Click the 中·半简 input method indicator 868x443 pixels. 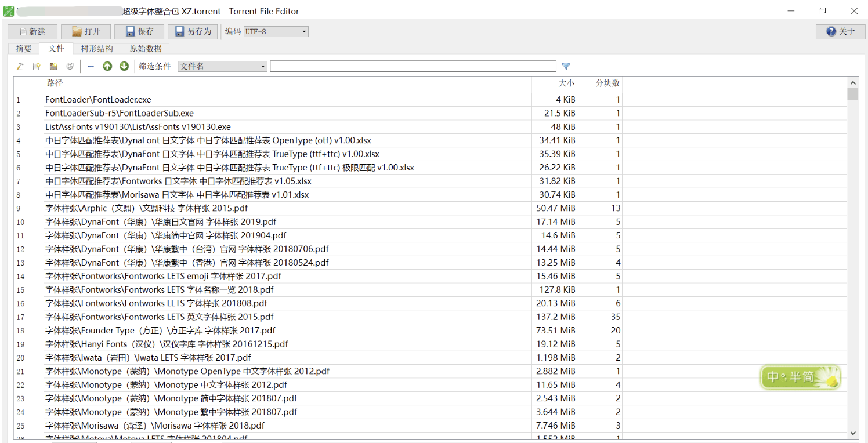(800, 377)
